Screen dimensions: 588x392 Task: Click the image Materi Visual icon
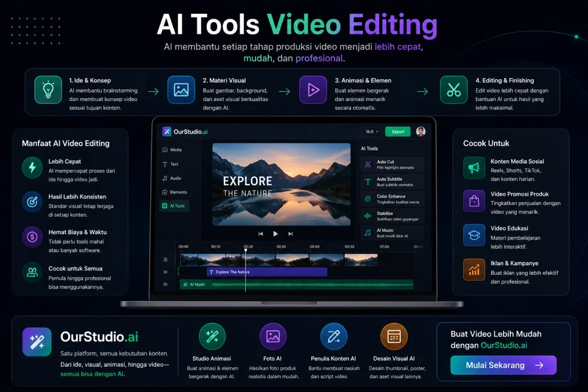point(181,90)
